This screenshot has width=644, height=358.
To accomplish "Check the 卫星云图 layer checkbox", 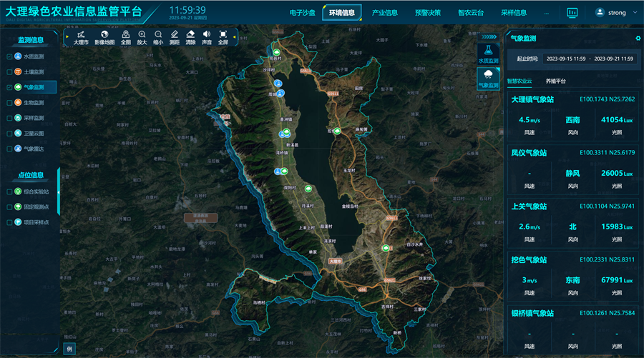I will click(9, 134).
